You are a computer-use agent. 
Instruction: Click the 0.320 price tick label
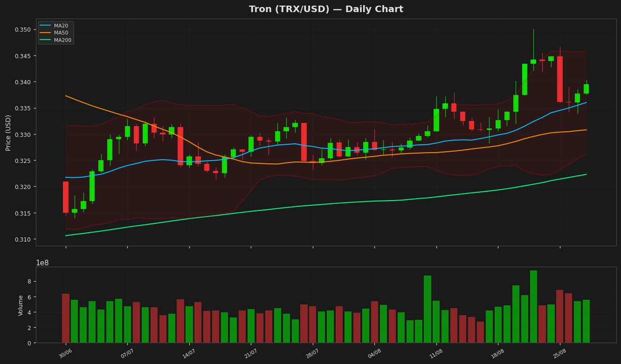pos(22,187)
